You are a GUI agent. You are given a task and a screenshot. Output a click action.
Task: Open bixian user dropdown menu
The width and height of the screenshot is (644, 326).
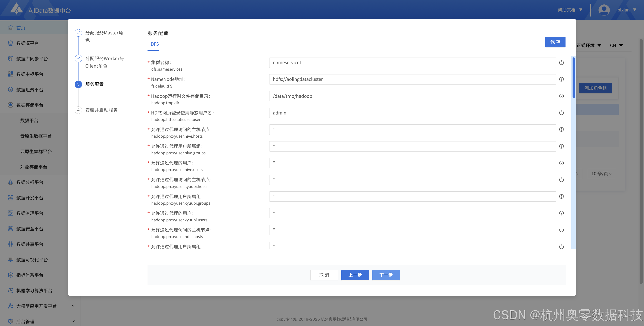(x=626, y=10)
